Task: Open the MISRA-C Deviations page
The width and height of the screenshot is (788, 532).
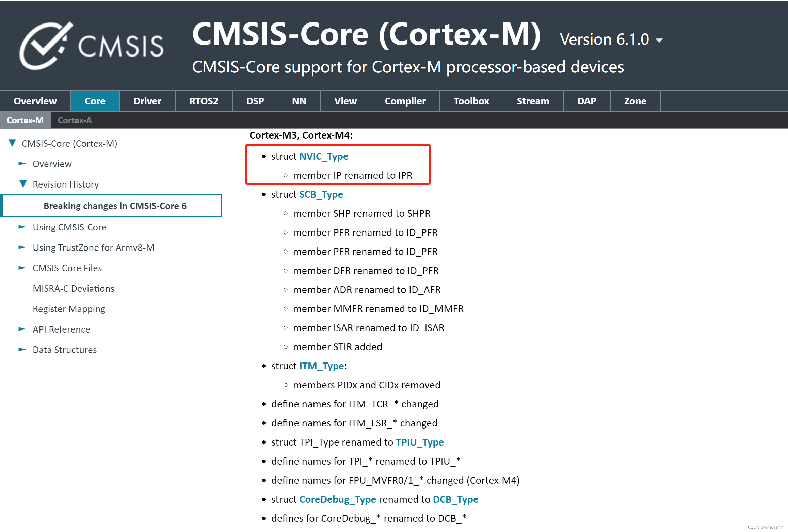Action: pyautogui.click(x=74, y=288)
